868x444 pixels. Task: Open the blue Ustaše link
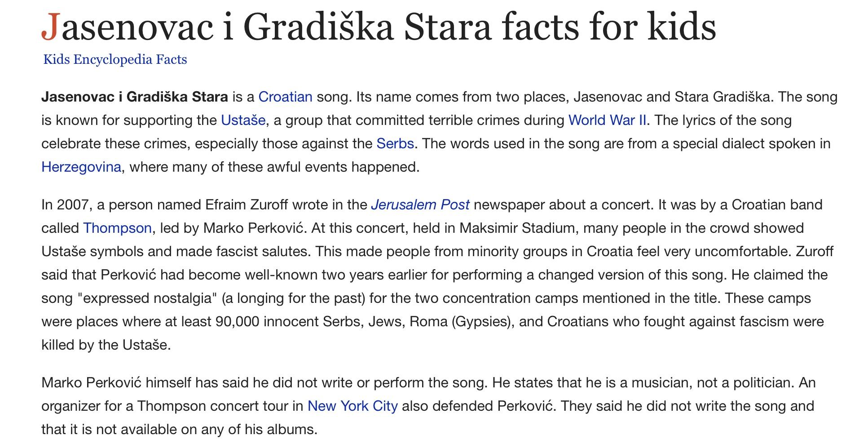click(x=243, y=120)
